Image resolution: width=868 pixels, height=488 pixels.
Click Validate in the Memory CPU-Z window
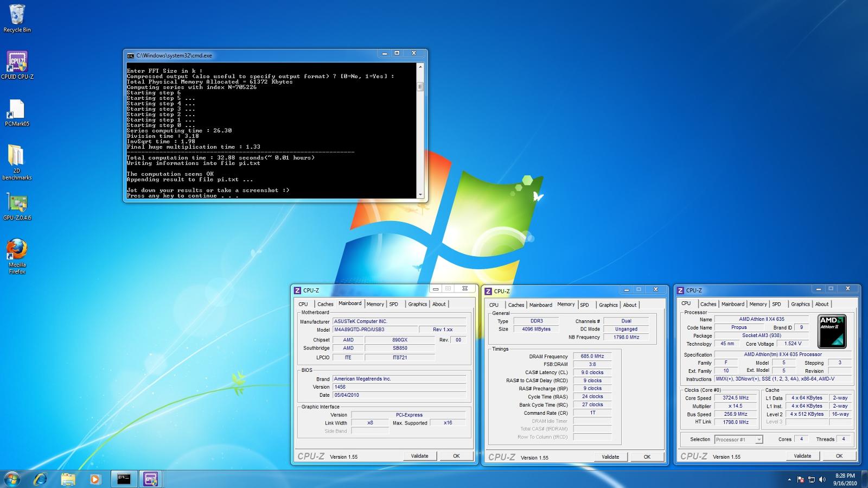click(x=610, y=457)
